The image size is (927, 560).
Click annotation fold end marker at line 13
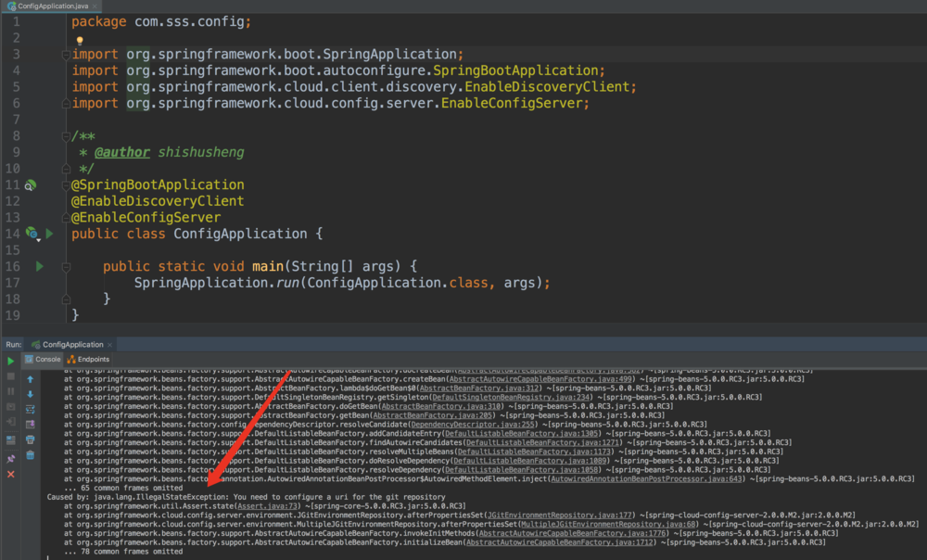pyautogui.click(x=66, y=218)
